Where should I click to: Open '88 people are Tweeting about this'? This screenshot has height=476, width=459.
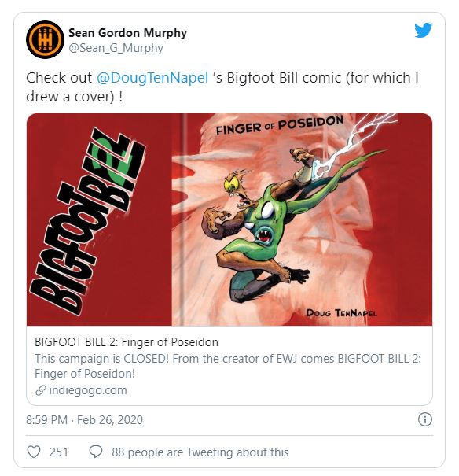(200, 452)
